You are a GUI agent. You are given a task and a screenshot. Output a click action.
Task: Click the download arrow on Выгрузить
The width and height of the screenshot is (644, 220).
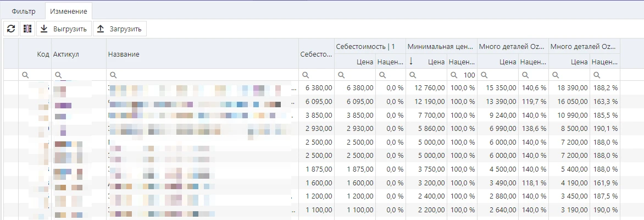[x=45, y=29]
